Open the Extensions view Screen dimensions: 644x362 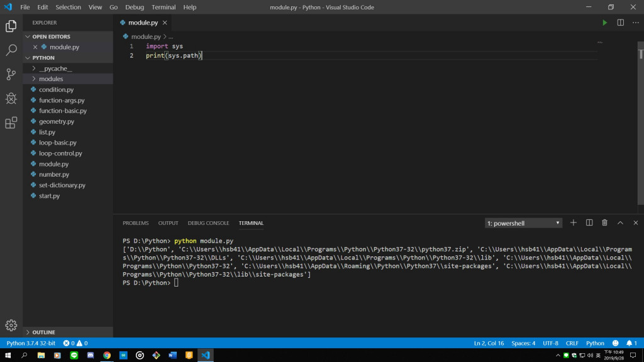[11, 123]
